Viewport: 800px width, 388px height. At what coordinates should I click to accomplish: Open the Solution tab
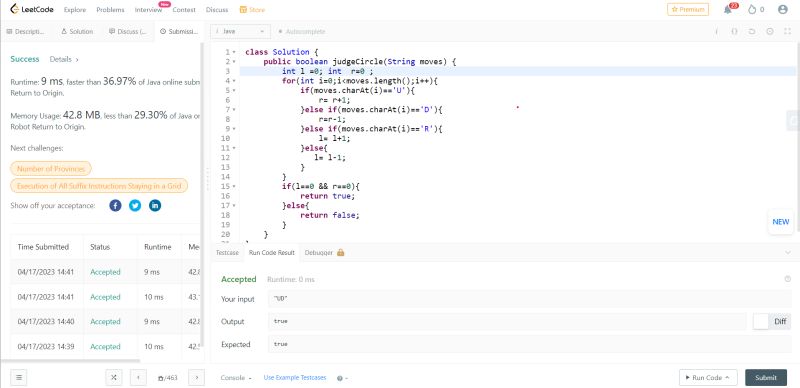(x=77, y=32)
